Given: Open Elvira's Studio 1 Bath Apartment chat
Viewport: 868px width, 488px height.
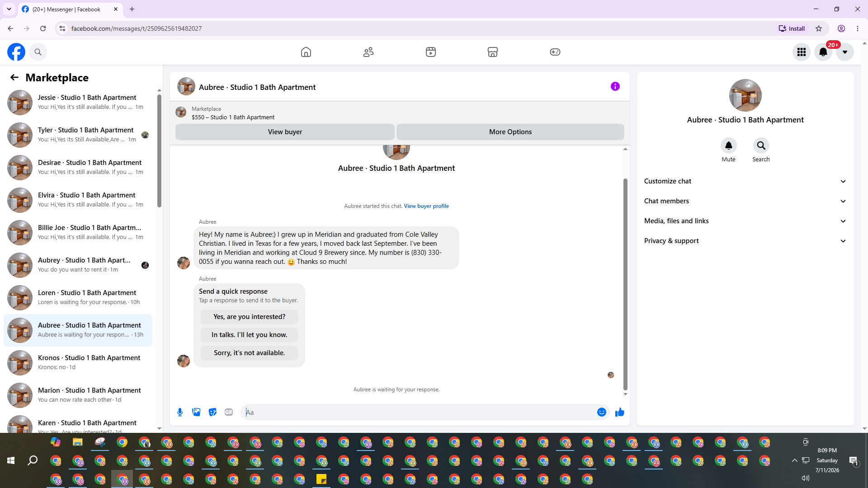Looking at the screenshot, I should [x=78, y=200].
